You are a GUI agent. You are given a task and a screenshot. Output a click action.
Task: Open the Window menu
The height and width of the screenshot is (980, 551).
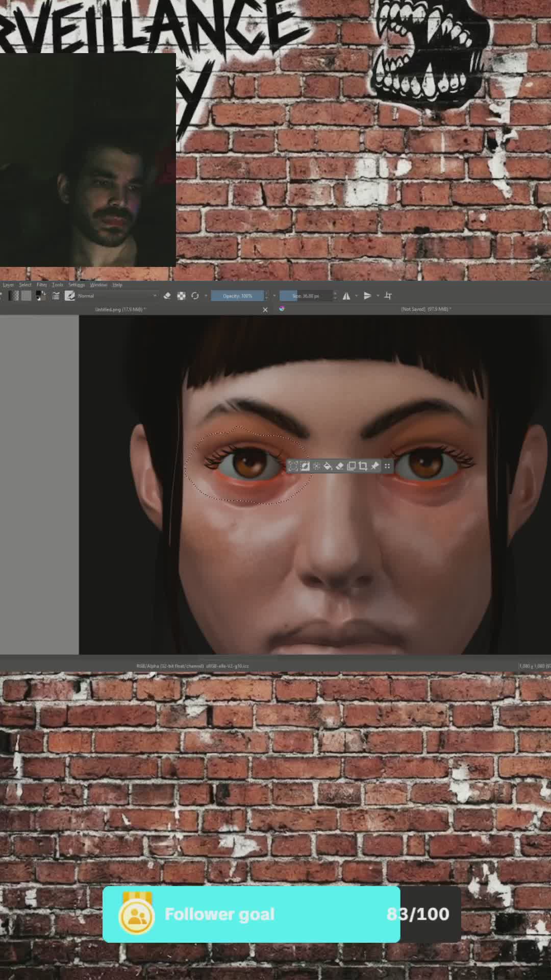pos(98,285)
